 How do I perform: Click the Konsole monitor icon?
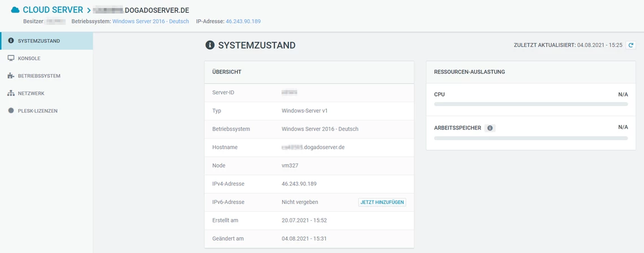tap(11, 58)
